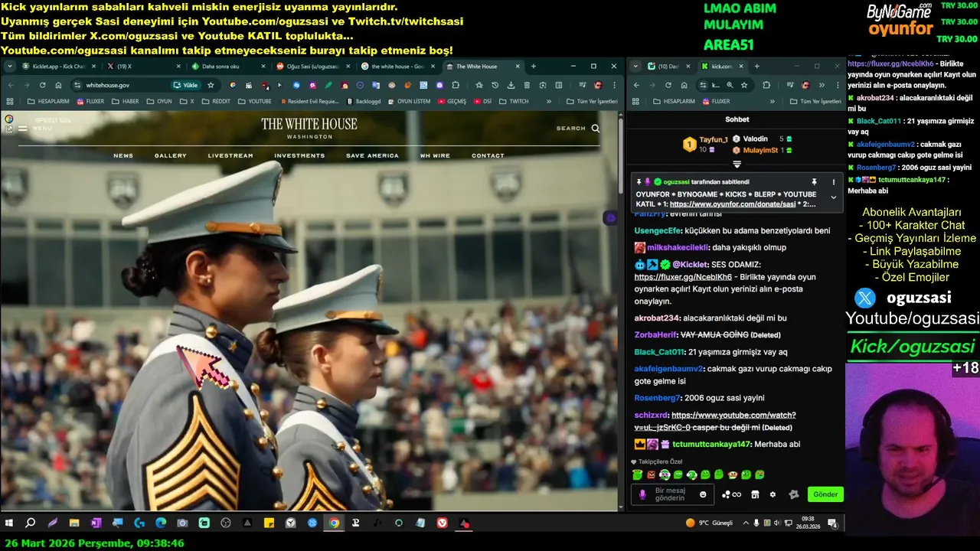
Task: Send message with Gönder button
Action: [x=825, y=494]
